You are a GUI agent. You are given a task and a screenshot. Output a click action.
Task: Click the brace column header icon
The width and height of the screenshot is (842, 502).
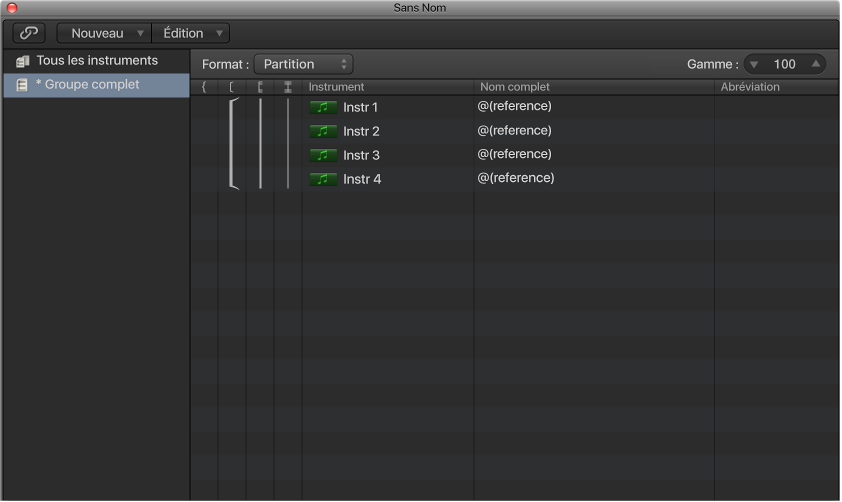click(204, 87)
